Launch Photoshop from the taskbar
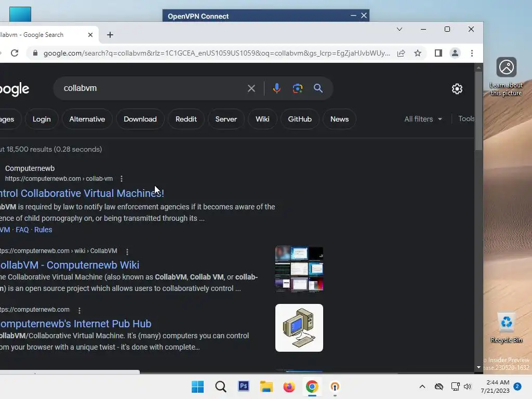The image size is (532, 399). tap(244, 386)
